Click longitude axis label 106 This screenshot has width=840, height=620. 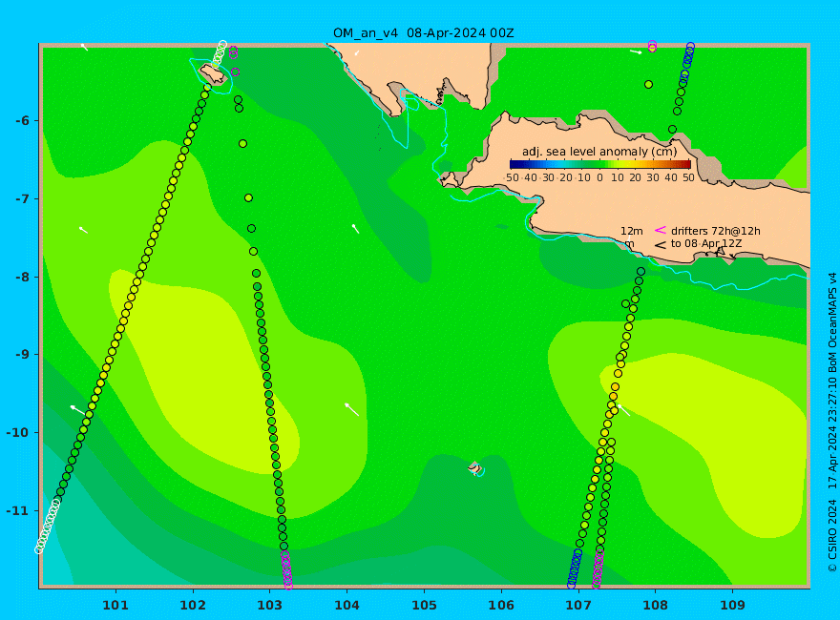[x=501, y=605]
